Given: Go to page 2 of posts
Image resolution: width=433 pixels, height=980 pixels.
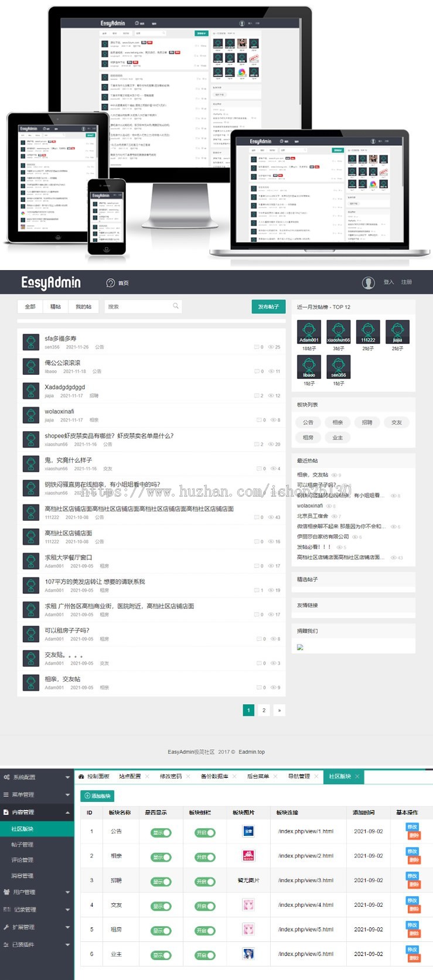Looking at the screenshot, I should (264, 710).
